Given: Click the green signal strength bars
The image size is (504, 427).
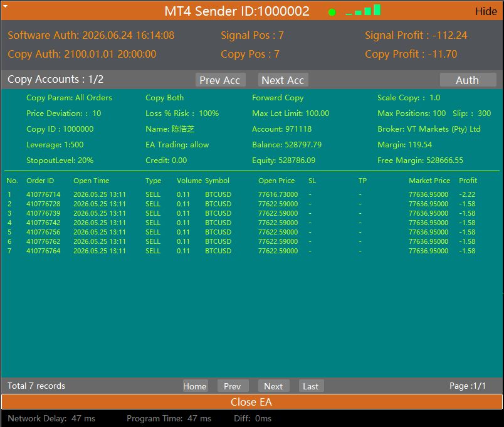Looking at the screenshot, I should coord(363,10).
